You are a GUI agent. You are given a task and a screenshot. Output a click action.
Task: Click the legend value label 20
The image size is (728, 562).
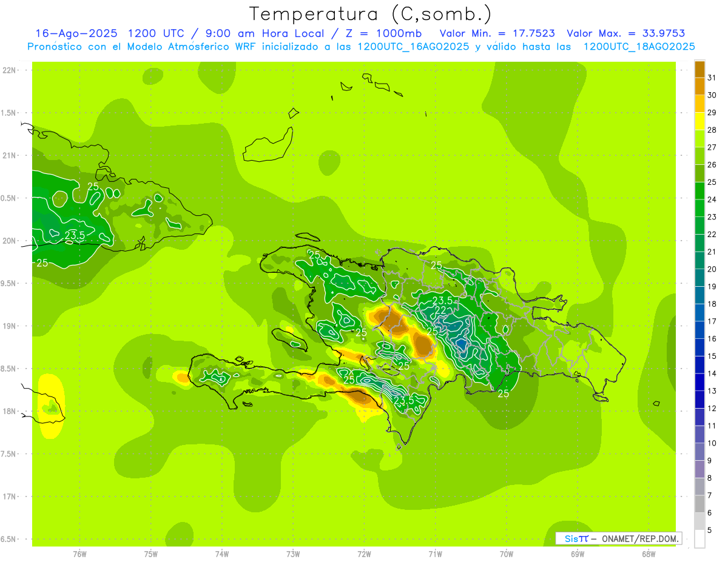tap(712, 269)
